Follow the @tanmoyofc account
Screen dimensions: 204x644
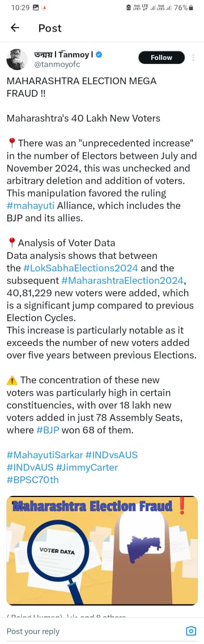click(x=161, y=58)
